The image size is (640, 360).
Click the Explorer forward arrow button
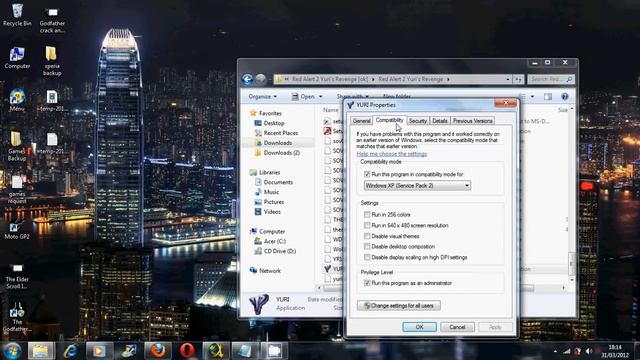[261, 79]
